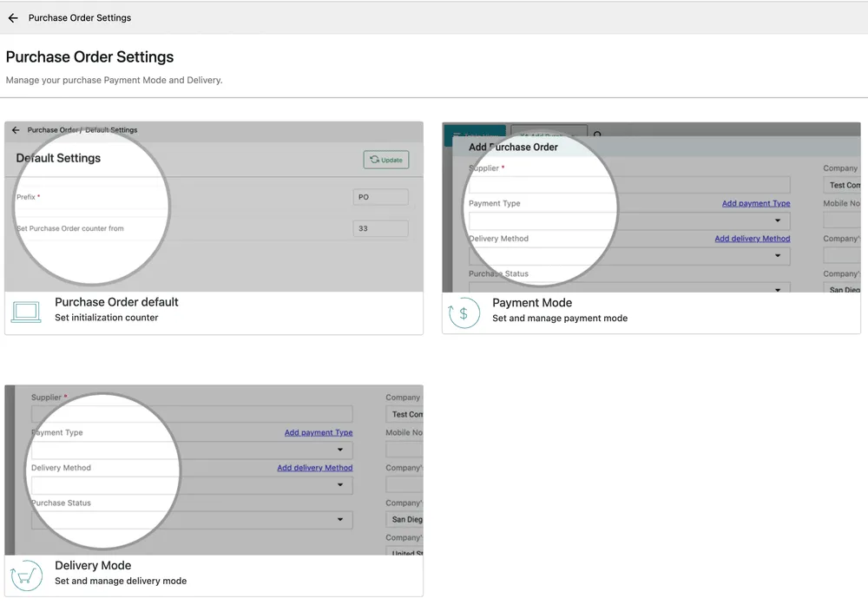This screenshot has width=868, height=605.
Task: Select the Delivery Mode form preview thumbnail
Action: (214, 470)
